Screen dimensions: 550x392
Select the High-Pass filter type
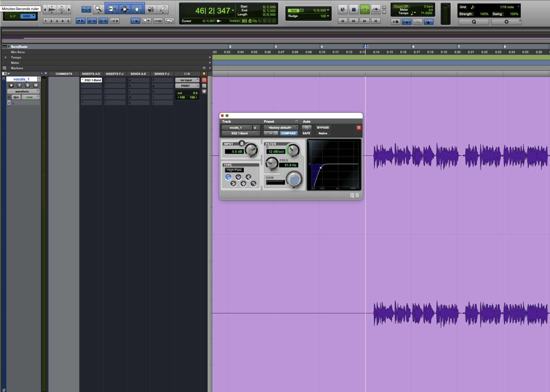tap(228, 177)
